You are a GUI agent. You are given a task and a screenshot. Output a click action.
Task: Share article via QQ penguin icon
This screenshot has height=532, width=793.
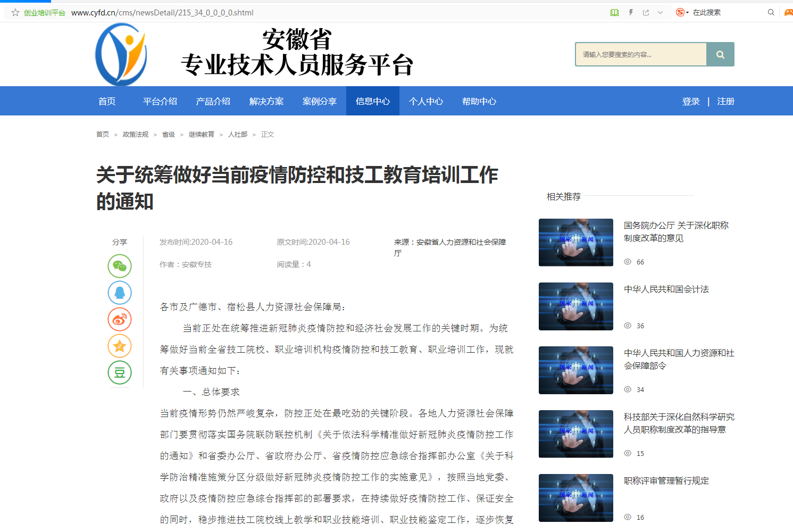click(x=120, y=293)
